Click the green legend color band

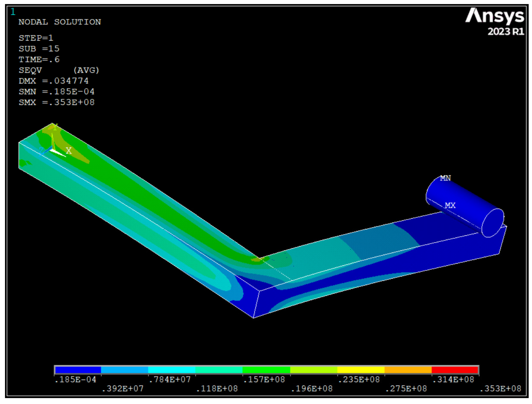coord(266,370)
